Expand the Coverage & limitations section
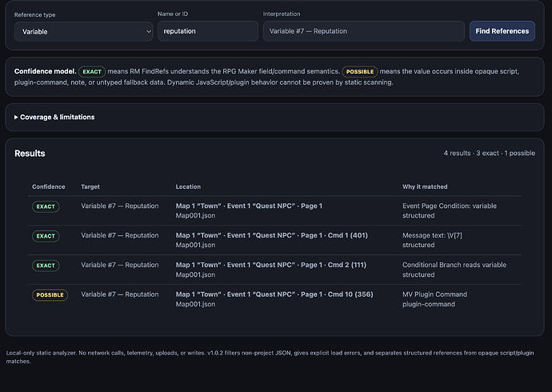 pyautogui.click(x=54, y=117)
